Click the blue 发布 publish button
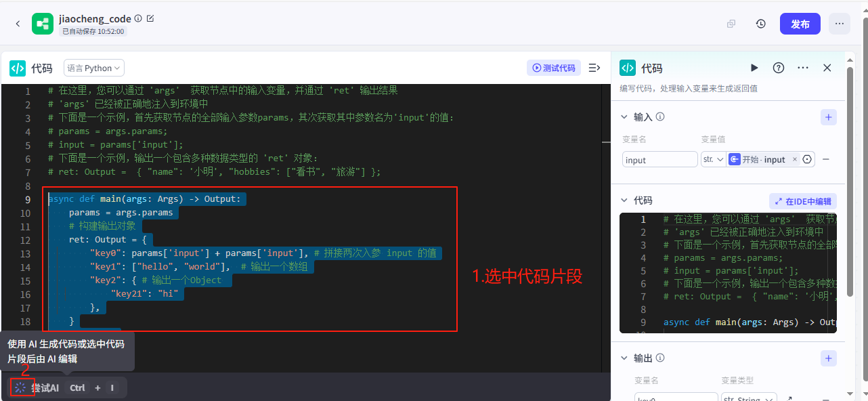This screenshot has height=401, width=868. pos(800,24)
